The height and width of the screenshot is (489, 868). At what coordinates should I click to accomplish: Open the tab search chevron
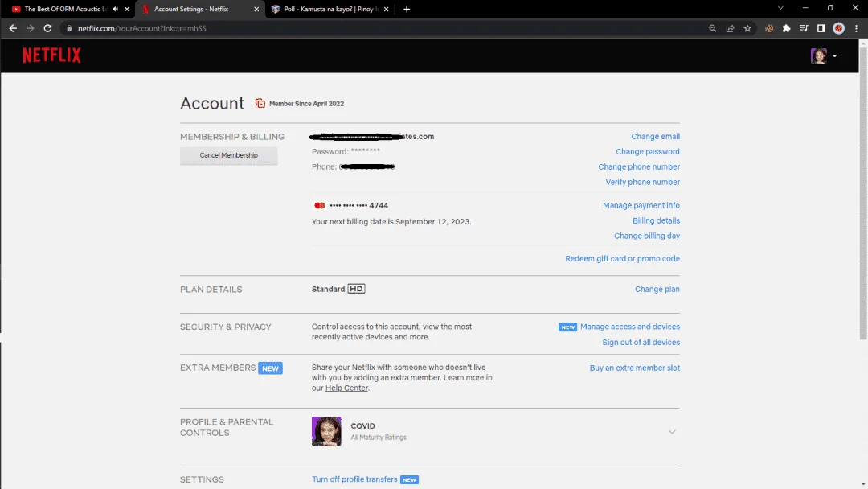[x=780, y=8]
